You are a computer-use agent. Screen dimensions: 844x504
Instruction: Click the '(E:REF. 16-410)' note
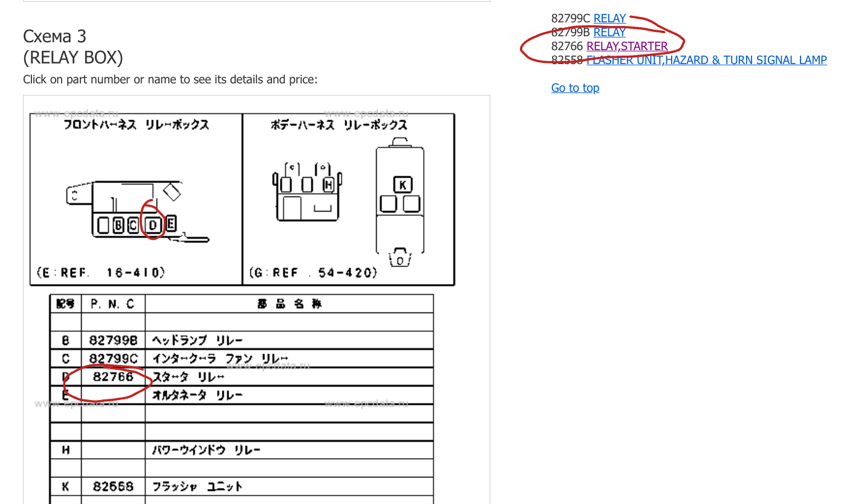[100, 273]
